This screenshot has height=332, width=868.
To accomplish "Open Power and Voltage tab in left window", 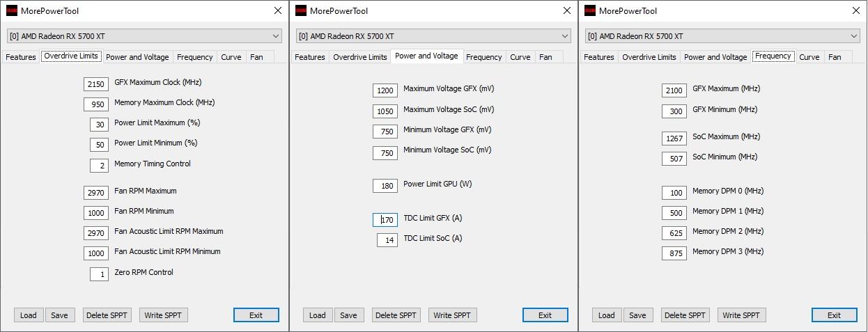I will point(137,57).
